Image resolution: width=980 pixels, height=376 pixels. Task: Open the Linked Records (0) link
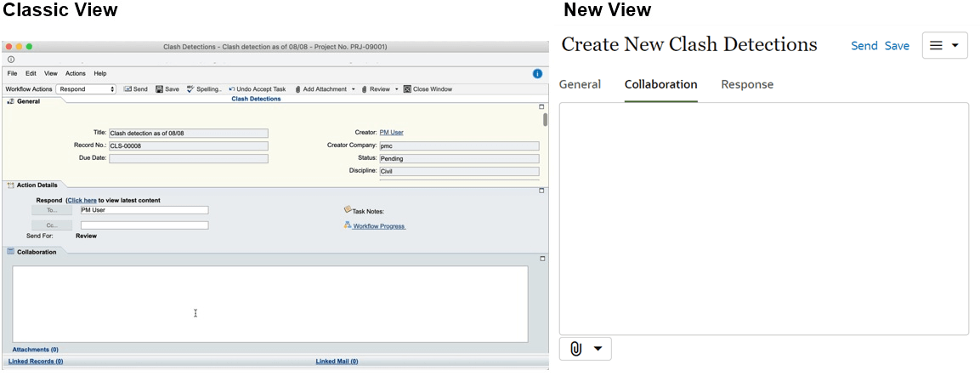pyautogui.click(x=36, y=362)
